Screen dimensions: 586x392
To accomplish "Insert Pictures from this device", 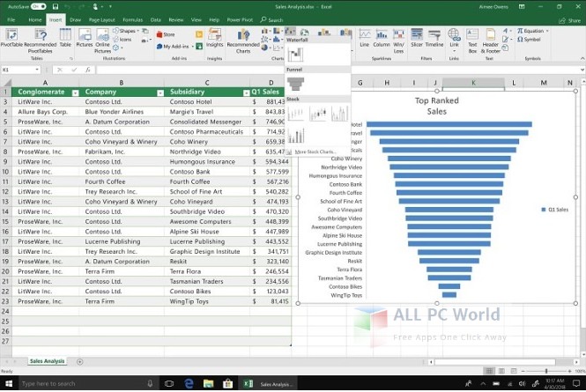I will [x=85, y=38].
